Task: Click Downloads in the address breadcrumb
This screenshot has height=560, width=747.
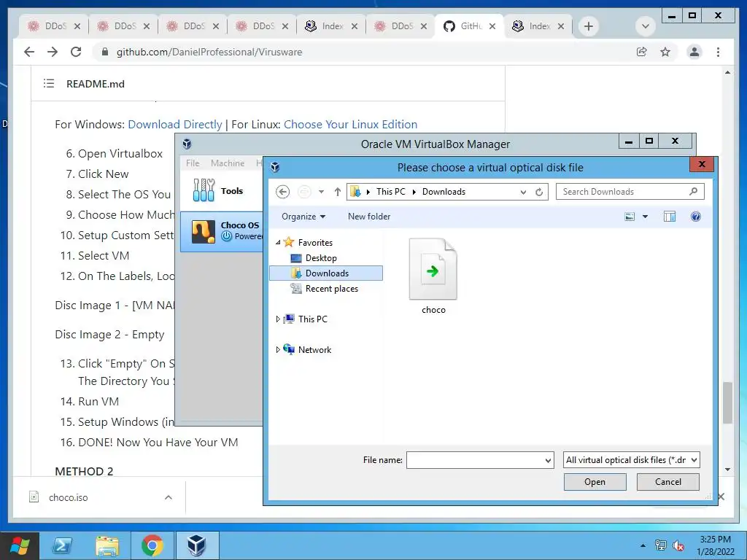Action: tap(444, 192)
